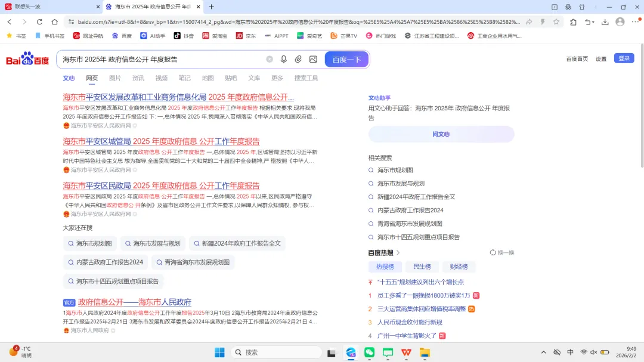Open 平安区城管局 2025 annual report link

pyautogui.click(x=161, y=141)
